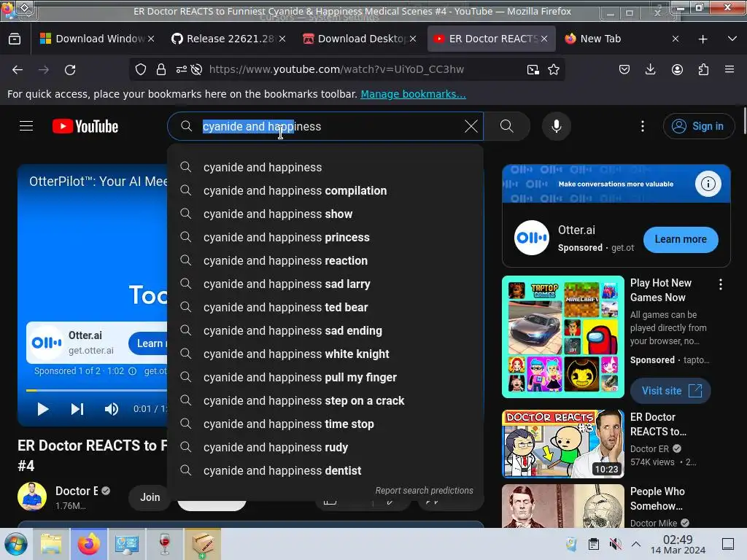Skip to next video
Viewport: 747px width, 560px height.
77,409
